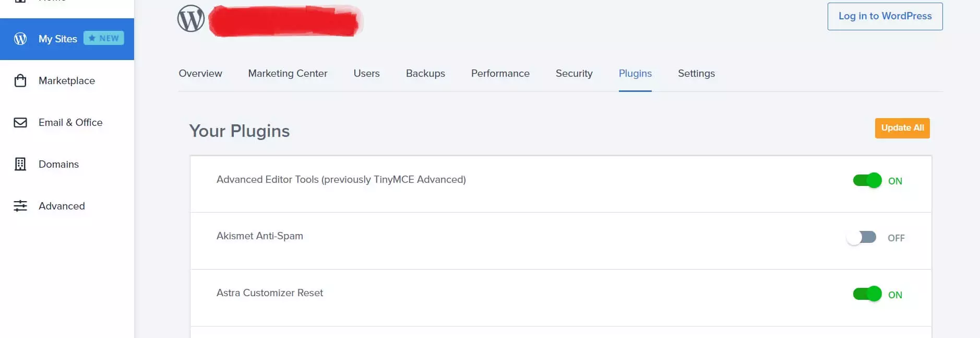Screen dimensions: 980x338
Task: Click the Update All button
Action: [x=902, y=128]
